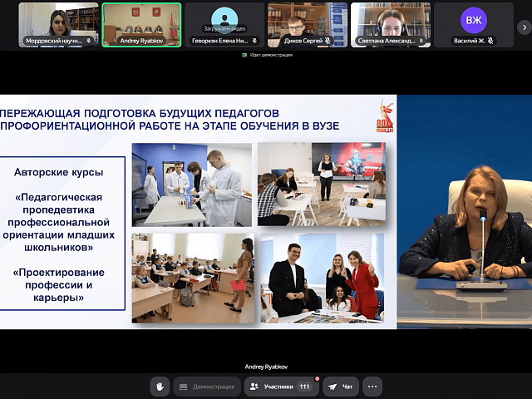The image size is (532, 399).
Task: Open the Чат chat panel
Action: click(341, 387)
